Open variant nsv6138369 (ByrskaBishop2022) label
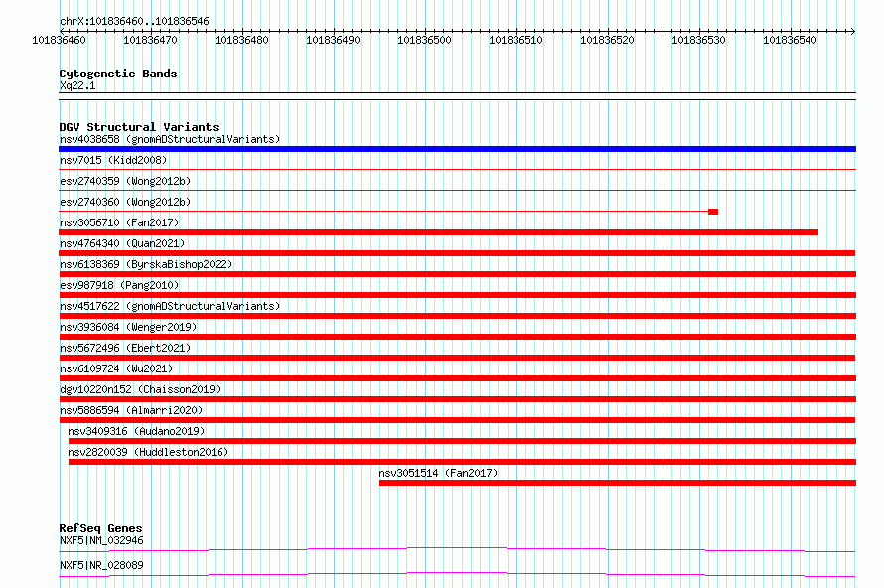This screenshot has height=588, width=884. (x=146, y=264)
